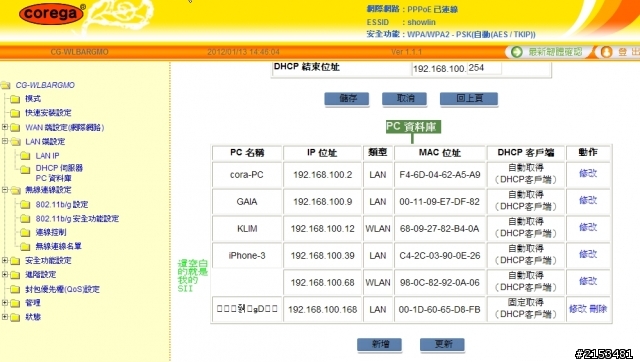Click MAC address 00-11-09-E7-DF-82
This screenshot has height=362, width=640.
tap(440, 202)
